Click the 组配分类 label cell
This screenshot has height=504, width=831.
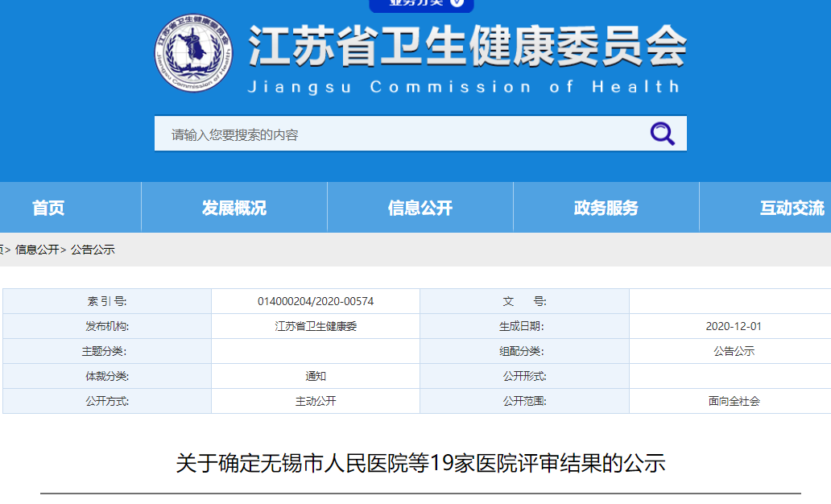click(x=524, y=351)
